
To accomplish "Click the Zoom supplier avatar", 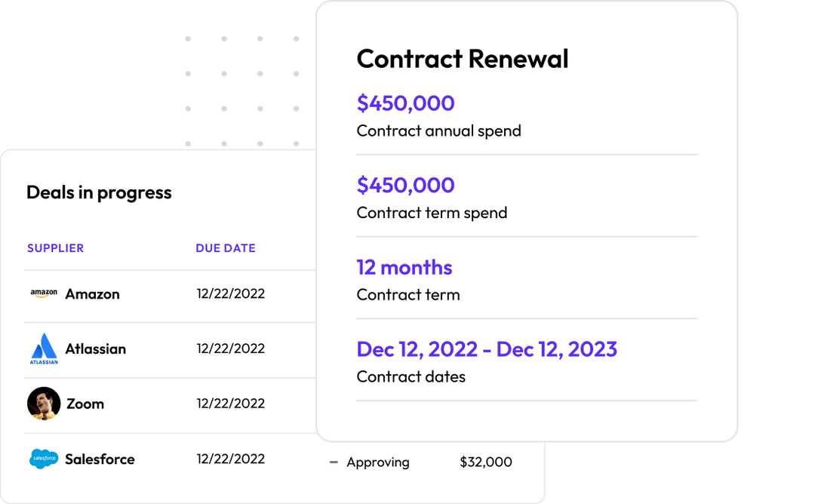I will point(44,404).
